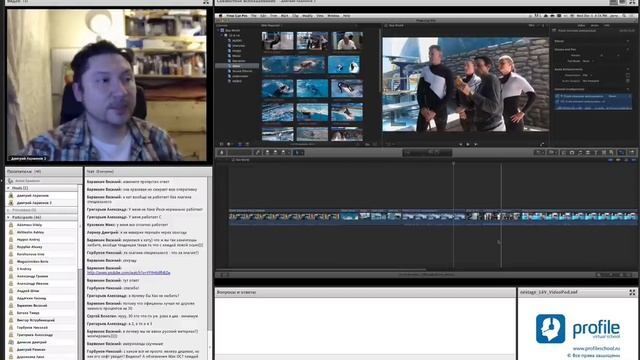Select participant Баранник Василий
Screen dimensions: 640x360
pyautogui.click(x=32, y=305)
